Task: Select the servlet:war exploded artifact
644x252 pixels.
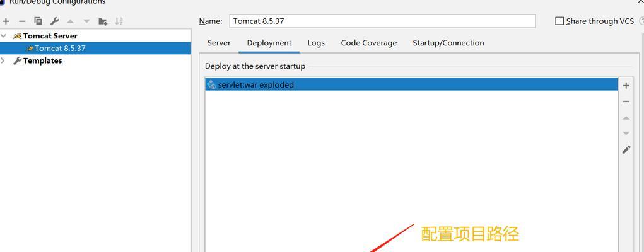Action: (411, 84)
